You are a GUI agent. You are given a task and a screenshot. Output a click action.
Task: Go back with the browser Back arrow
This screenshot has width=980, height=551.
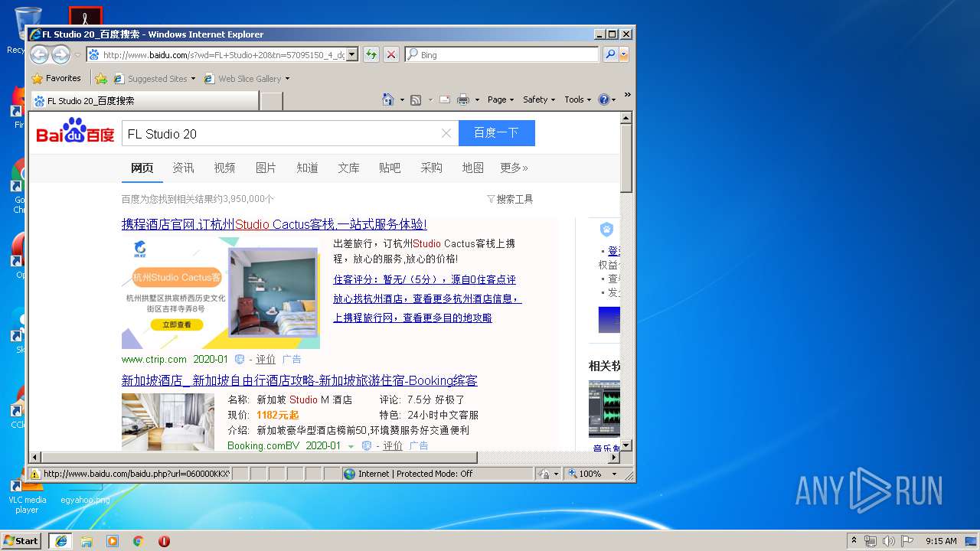point(39,54)
